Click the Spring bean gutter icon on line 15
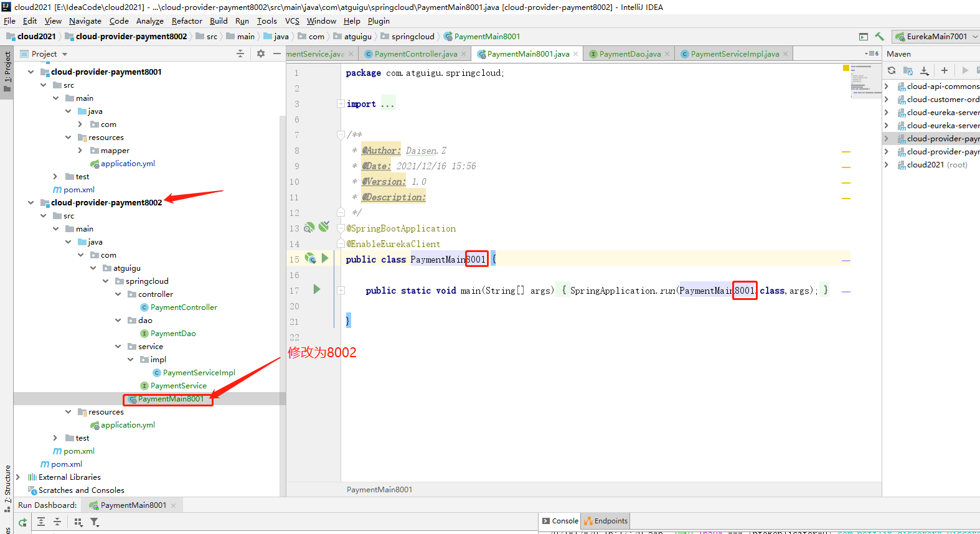 [x=310, y=258]
